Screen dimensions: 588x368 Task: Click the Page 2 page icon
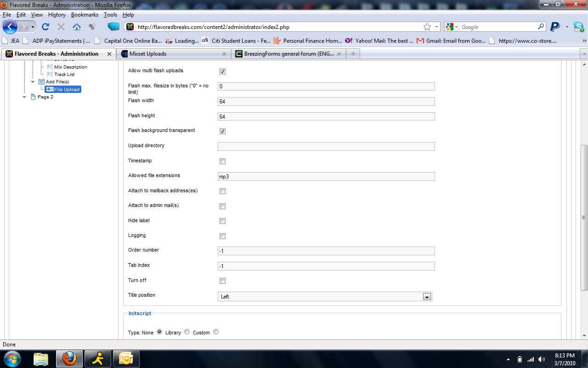33,97
